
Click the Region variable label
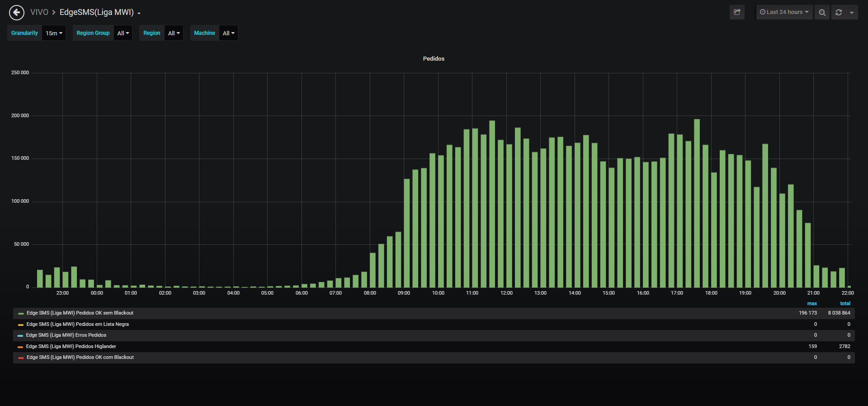pyautogui.click(x=152, y=33)
